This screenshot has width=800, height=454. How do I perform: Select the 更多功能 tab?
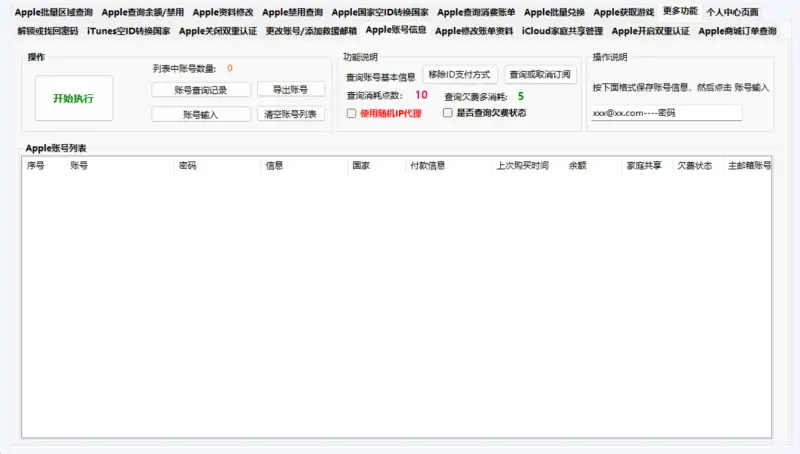tap(680, 12)
